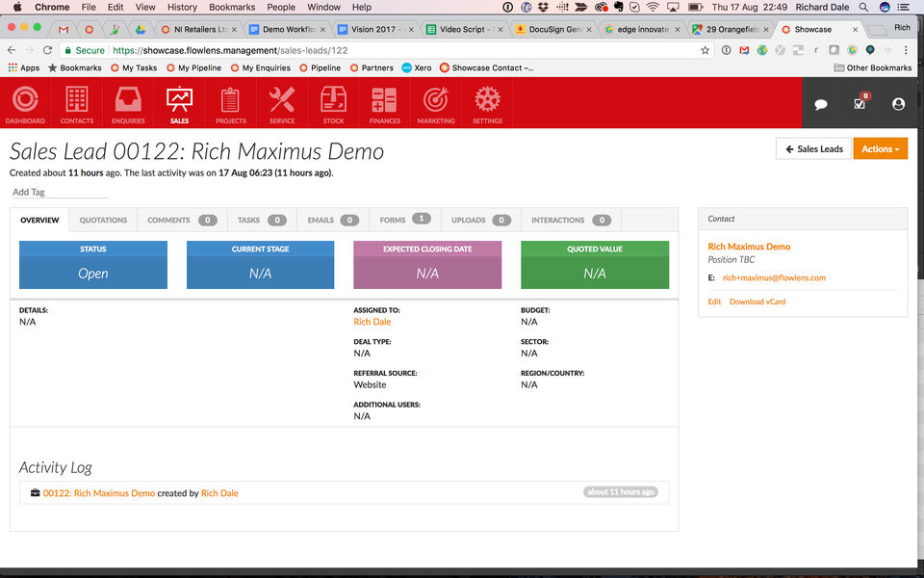Screen dimensions: 924x578
Task: Click the Status Open tile
Action: tap(93, 265)
